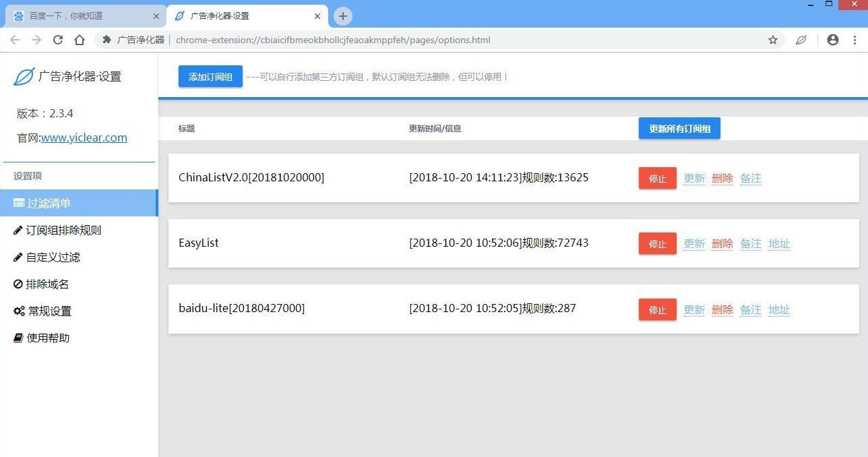Click the browser home icon
The height and width of the screenshot is (457, 868).
coord(80,40)
